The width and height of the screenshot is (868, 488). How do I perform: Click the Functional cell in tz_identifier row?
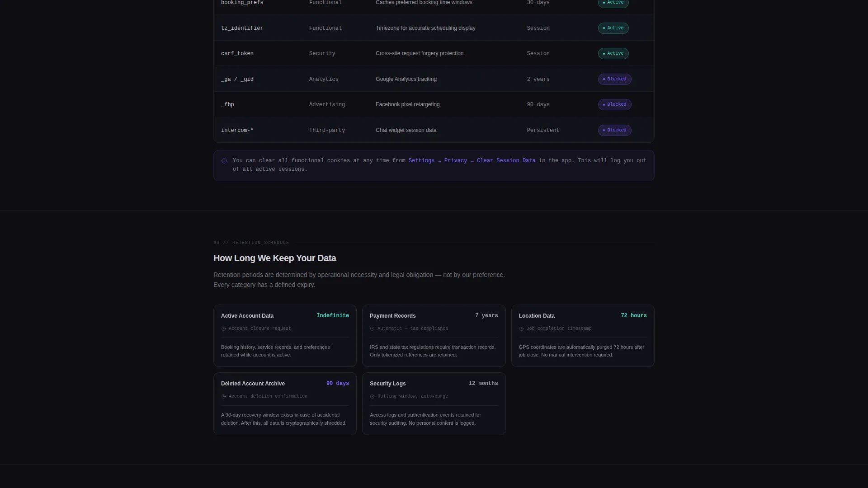click(x=325, y=28)
